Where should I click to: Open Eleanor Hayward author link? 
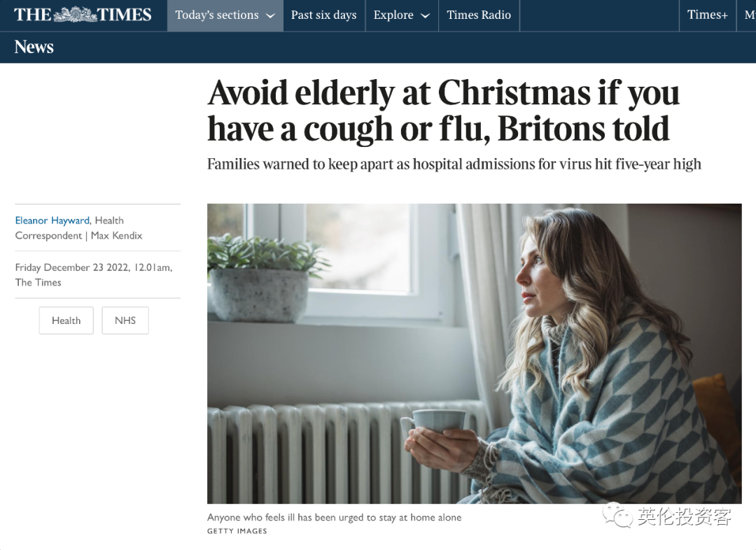click(x=52, y=220)
